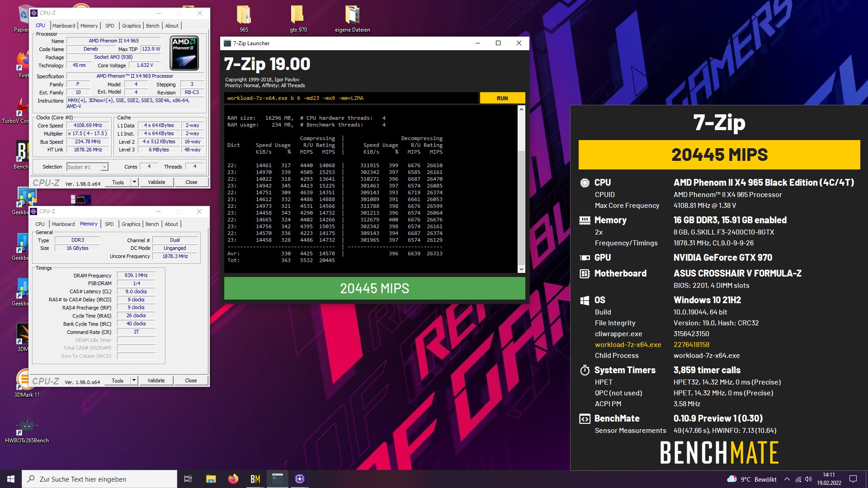The image size is (868, 488).
Task: Click the OS Windows icon in BenchMate panel
Action: [x=585, y=300]
